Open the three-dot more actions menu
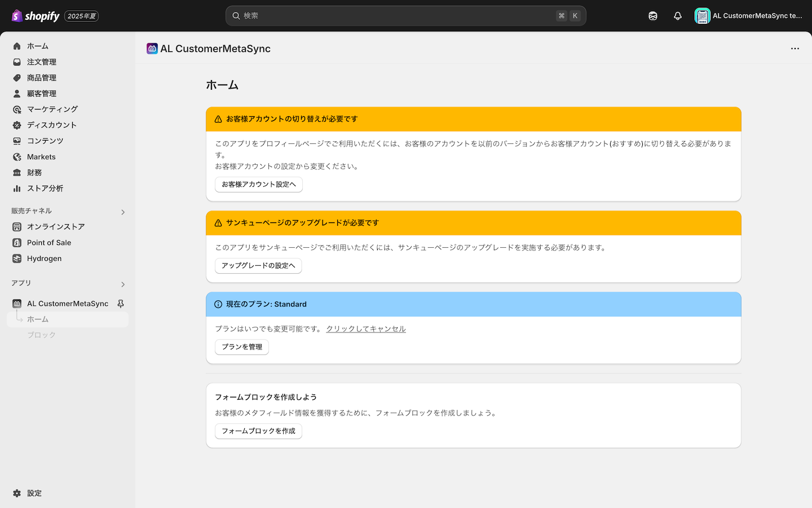Screen dimensions: 812x508 pos(795,49)
